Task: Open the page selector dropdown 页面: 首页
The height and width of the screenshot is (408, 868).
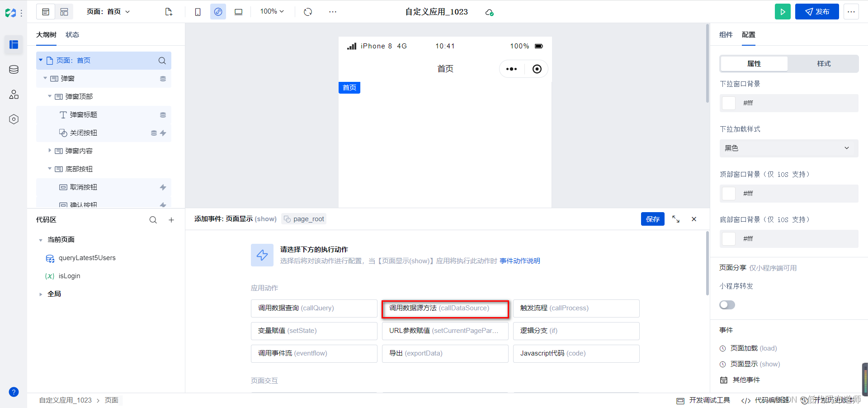Action: pos(108,12)
